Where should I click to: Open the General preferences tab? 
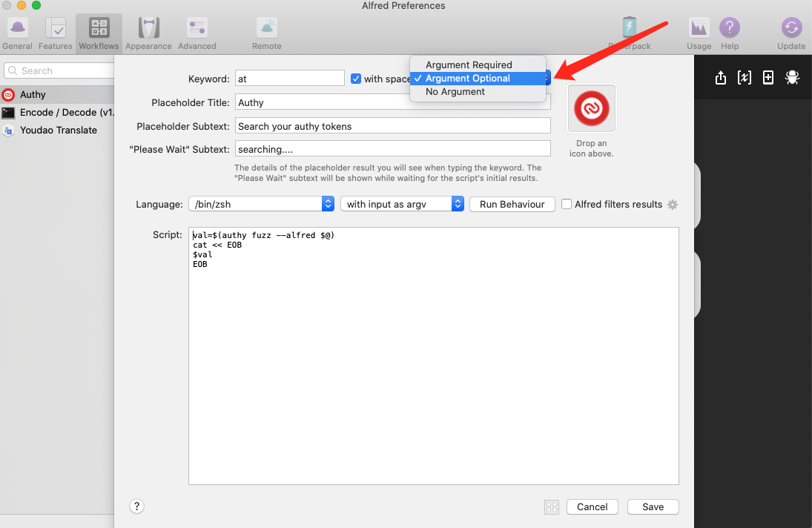[x=18, y=33]
